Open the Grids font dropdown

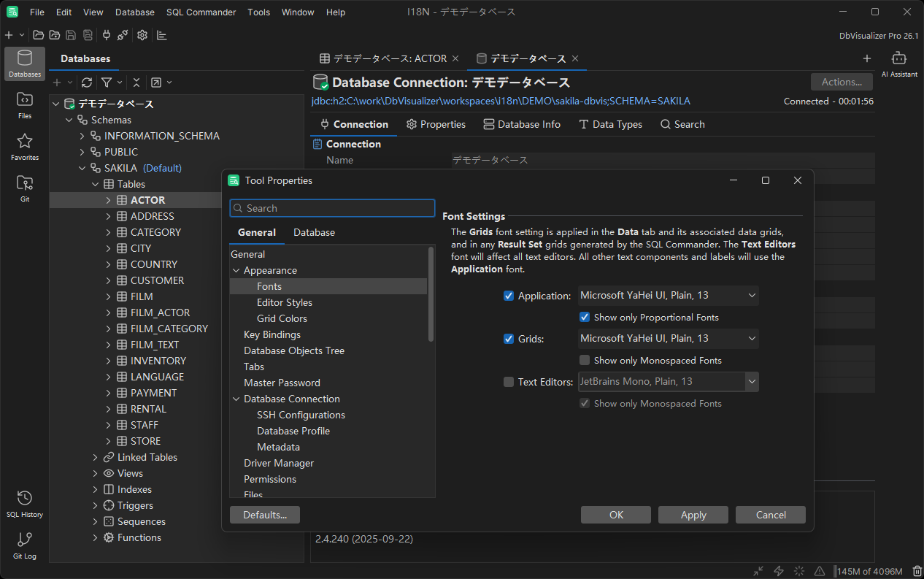click(668, 338)
